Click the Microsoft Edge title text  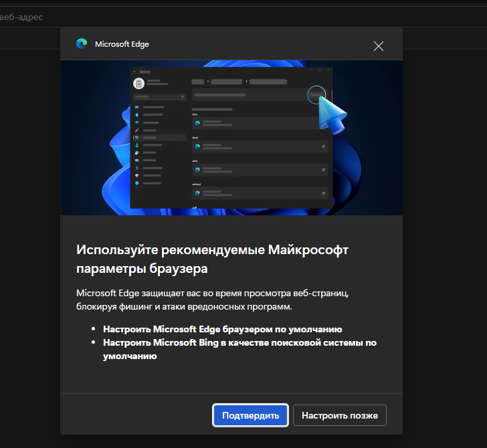(122, 44)
